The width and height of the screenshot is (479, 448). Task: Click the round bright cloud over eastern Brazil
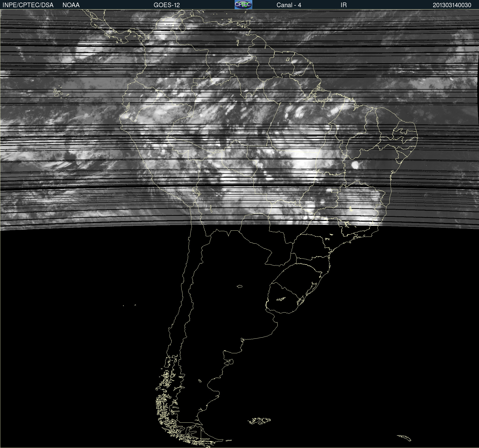pyautogui.click(x=355, y=165)
